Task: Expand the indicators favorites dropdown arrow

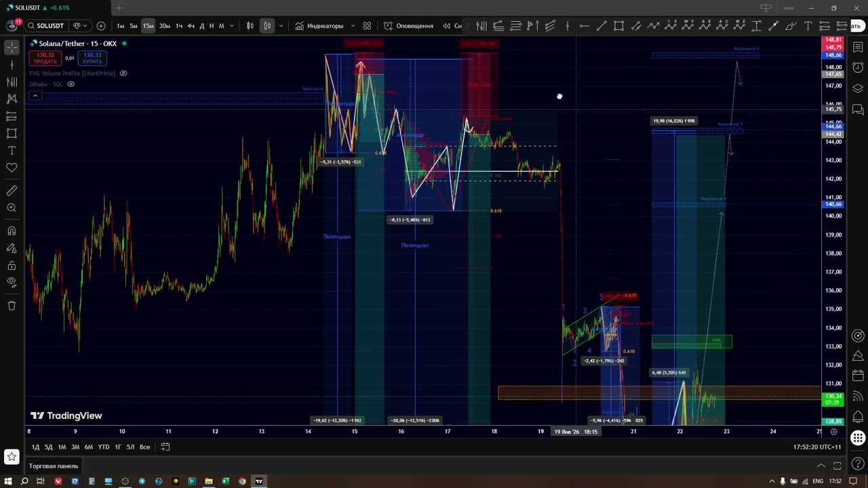Action: point(353,26)
